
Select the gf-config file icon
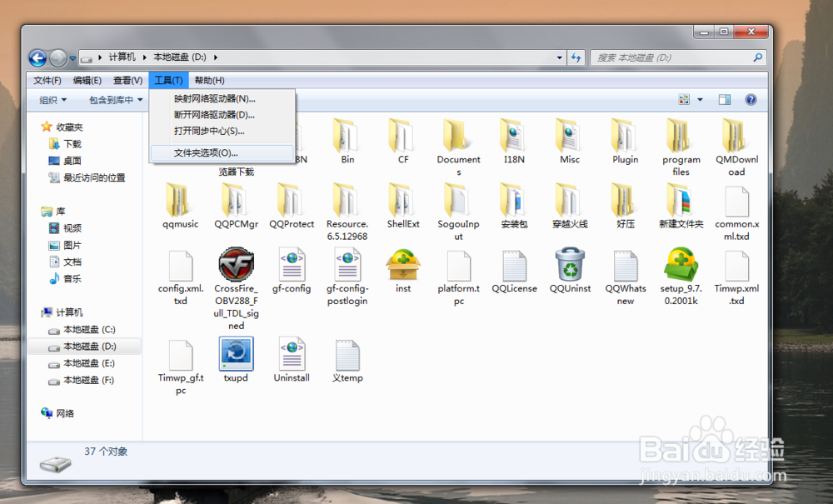click(292, 264)
